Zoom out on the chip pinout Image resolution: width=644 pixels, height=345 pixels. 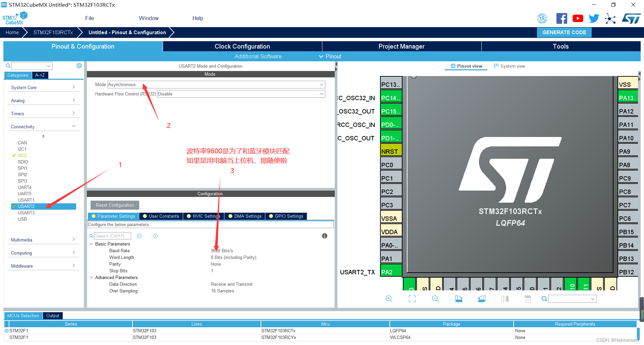click(x=435, y=299)
